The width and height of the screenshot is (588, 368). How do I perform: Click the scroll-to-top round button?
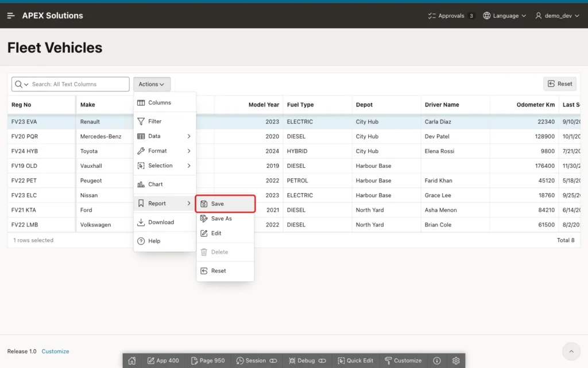571,351
